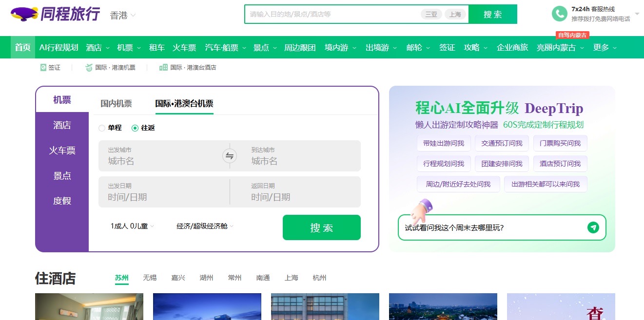Select the 往返 round-trip radio button

135,128
